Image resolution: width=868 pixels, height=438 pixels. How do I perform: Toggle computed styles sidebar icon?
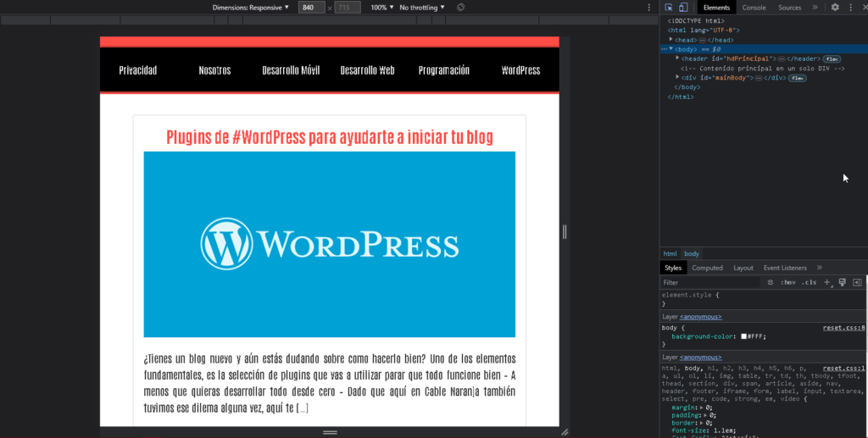click(857, 282)
